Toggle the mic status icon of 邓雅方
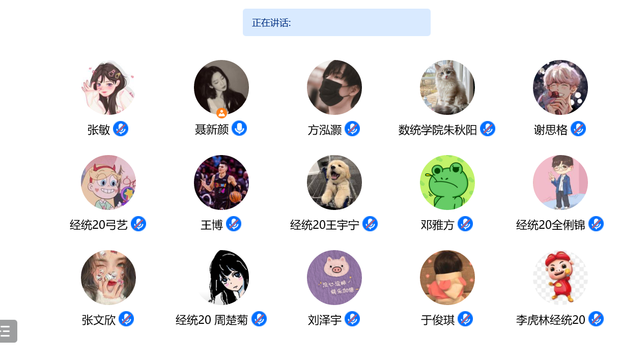 (x=465, y=224)
